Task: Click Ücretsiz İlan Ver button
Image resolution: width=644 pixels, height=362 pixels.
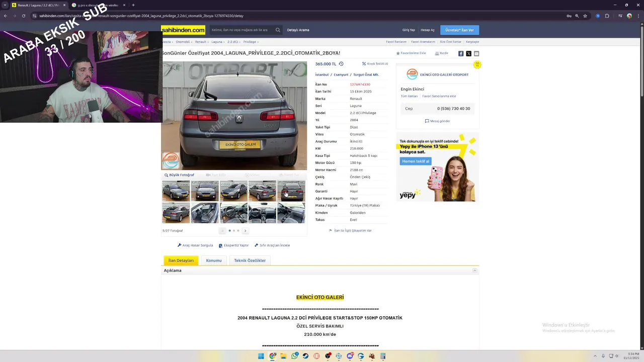Action: pos(460,30)
